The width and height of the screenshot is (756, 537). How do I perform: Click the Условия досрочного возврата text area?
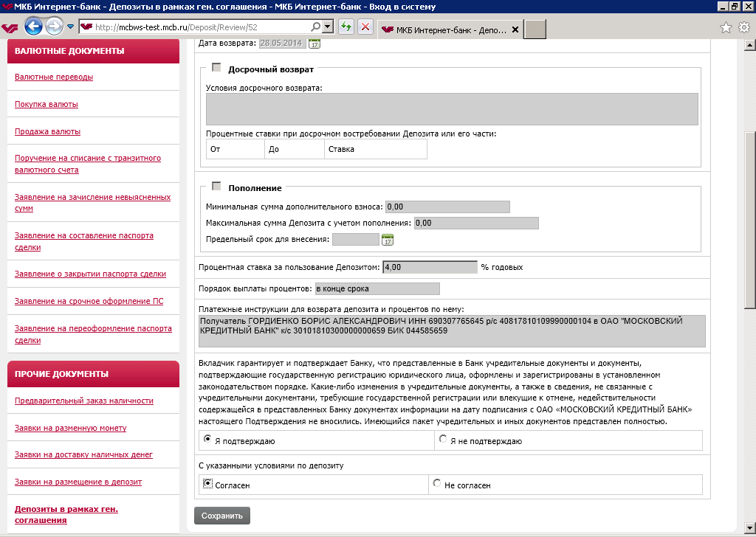click(452, 109)
